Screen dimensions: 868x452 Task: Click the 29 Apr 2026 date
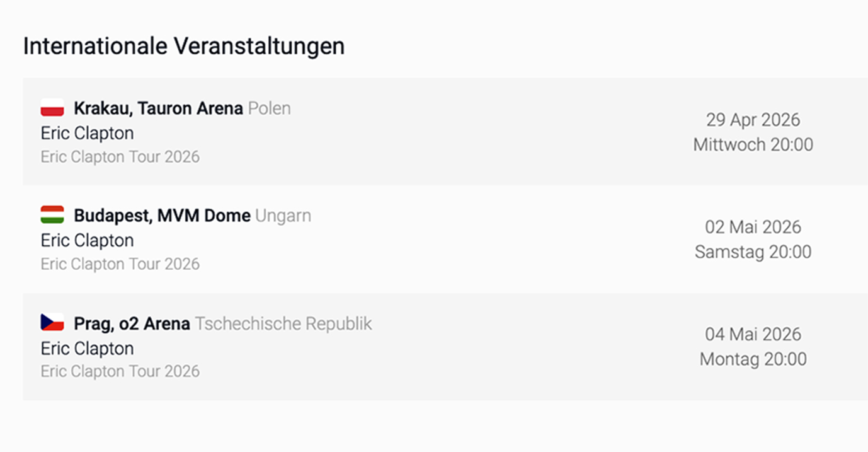(753, 120)
